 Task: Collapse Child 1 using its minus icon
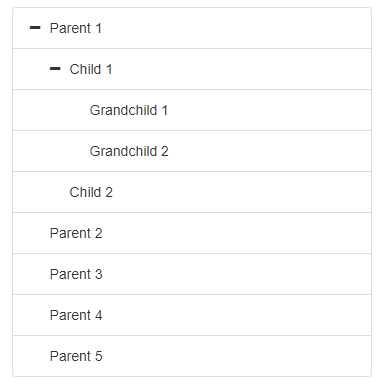pyautogui.click(x=55, y=69)
